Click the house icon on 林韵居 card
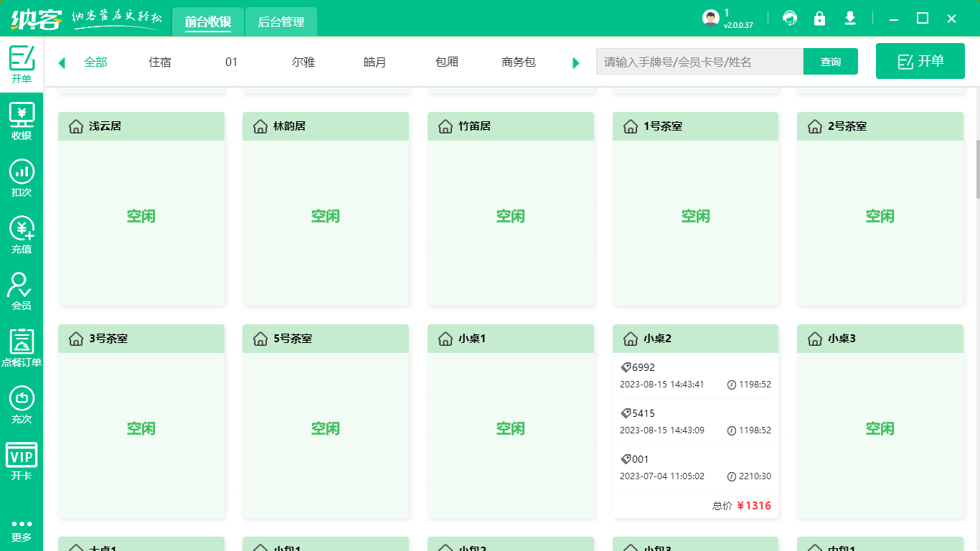The image size is (980, 551). point(260,126)
